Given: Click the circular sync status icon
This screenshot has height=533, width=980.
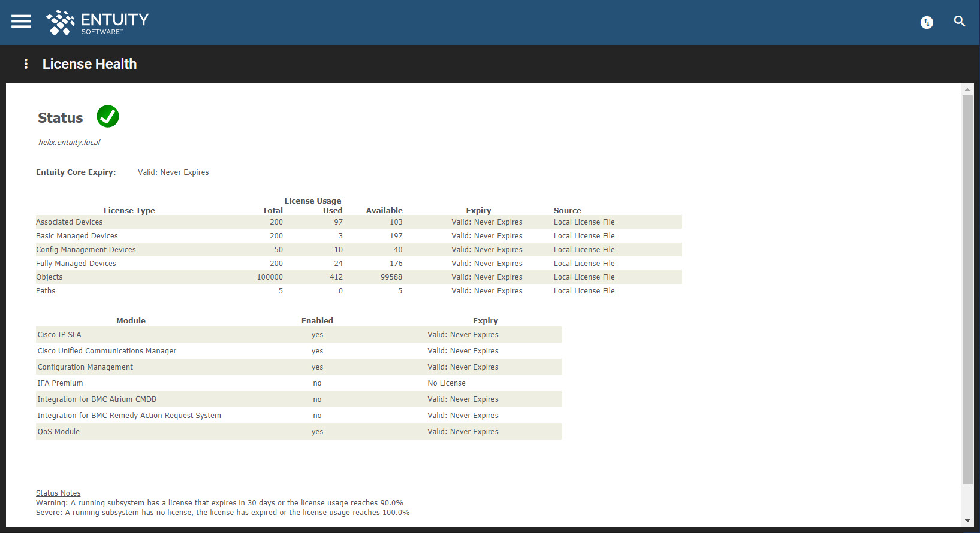Looking at the screenshot, I should tap(927, 22).
